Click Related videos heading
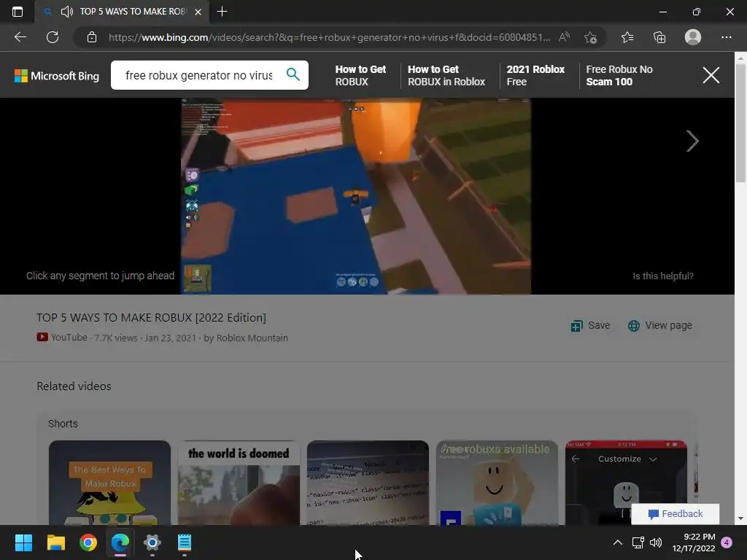Viewport: 747px width, 560px height. pyautogui.click(x=74, y=386)
